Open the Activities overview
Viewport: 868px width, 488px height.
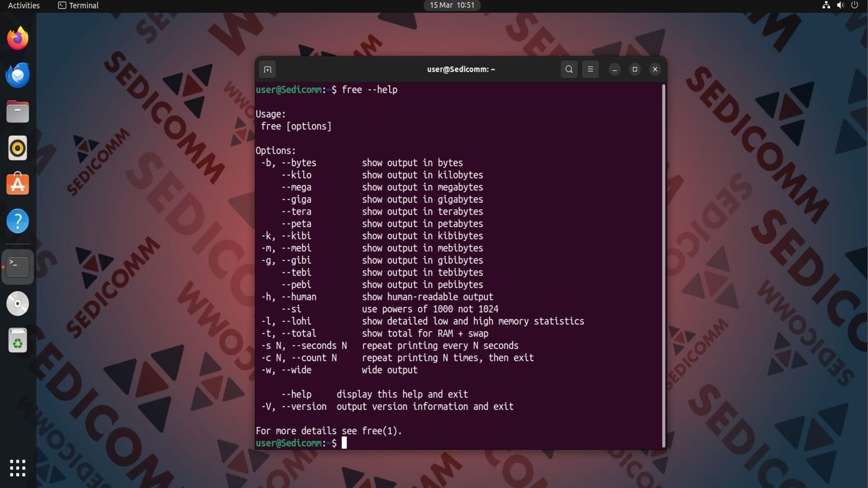pyautogui.click(x=24, y=5)
